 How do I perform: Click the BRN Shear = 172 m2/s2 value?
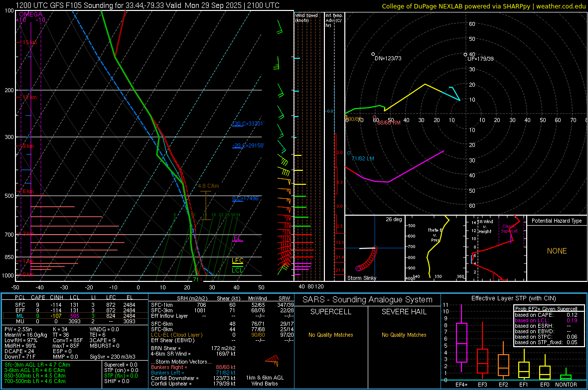[x=193, y=348]
